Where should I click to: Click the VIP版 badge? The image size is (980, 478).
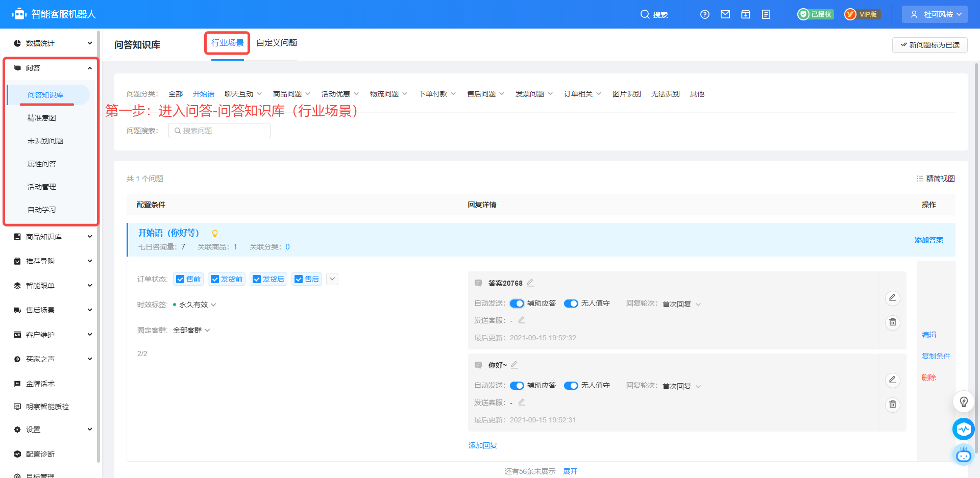click(862, 14)
